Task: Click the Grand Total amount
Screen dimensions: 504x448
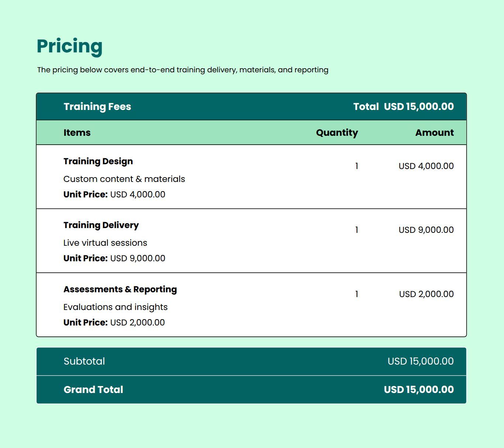Action: [x=418, y=390]
